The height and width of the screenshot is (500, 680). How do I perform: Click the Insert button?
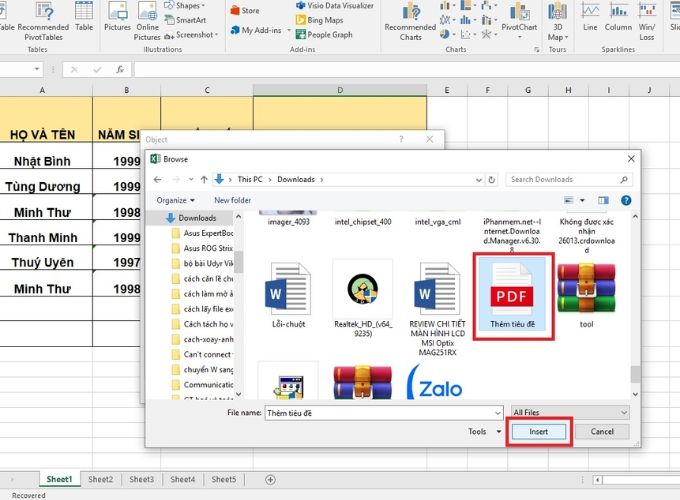click(539, 431)
